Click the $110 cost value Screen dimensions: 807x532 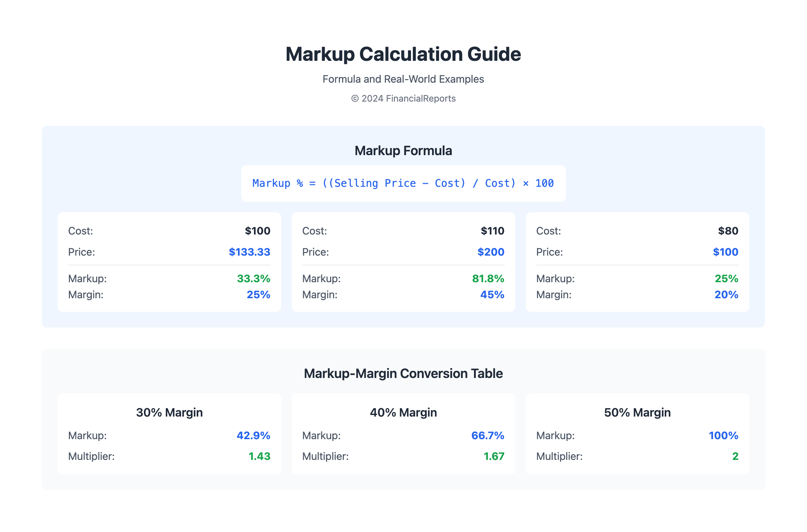click(x=492, y=231)
